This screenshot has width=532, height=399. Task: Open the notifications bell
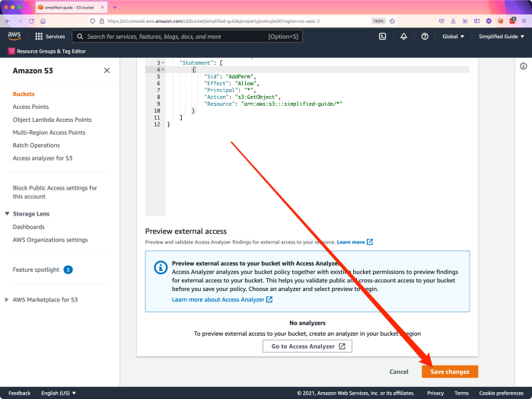[403, 37]
